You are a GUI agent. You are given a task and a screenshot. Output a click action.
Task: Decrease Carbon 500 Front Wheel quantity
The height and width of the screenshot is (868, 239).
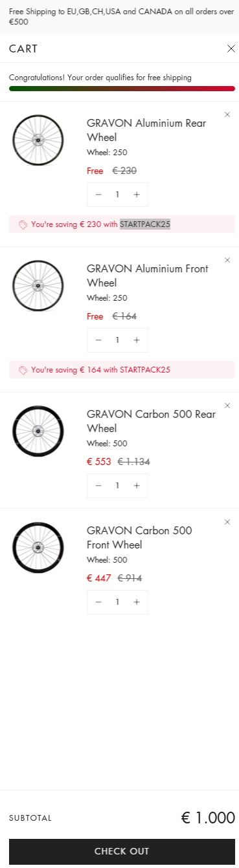pyautogui.click(x=98, y=602)
